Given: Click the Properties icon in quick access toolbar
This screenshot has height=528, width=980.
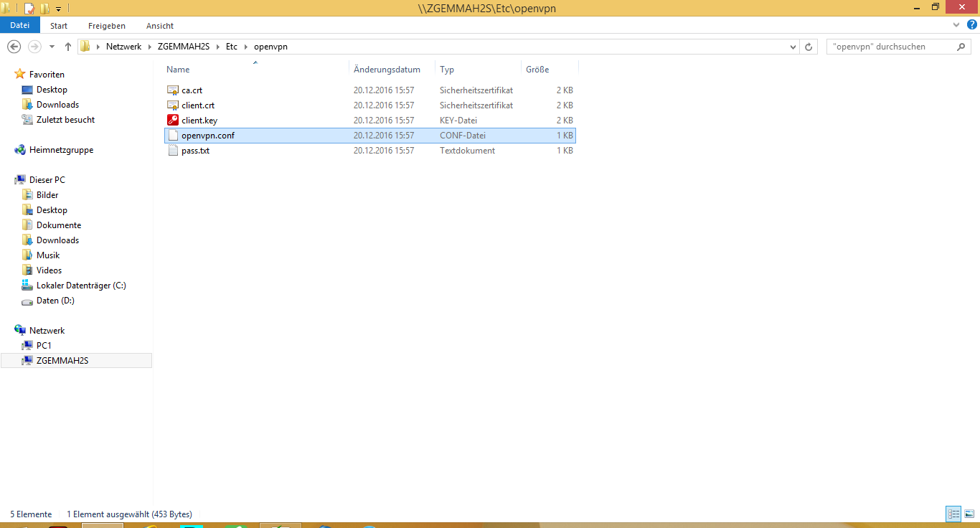Looking at the screenshot, I should coord(29,9).
